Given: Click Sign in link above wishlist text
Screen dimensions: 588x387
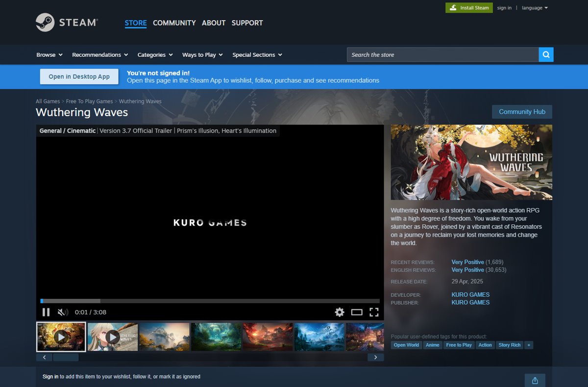Looking at the screenshot, I should point(50,377).
